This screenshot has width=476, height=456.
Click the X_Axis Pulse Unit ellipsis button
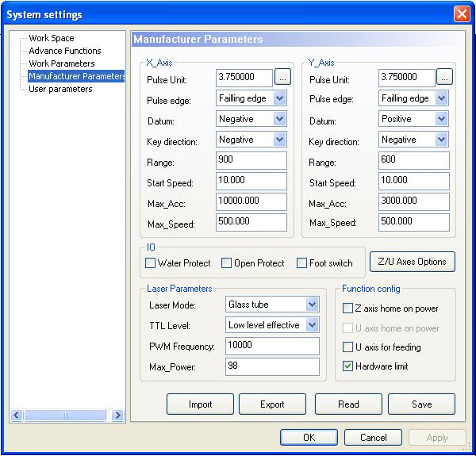[x=283, y=78]
